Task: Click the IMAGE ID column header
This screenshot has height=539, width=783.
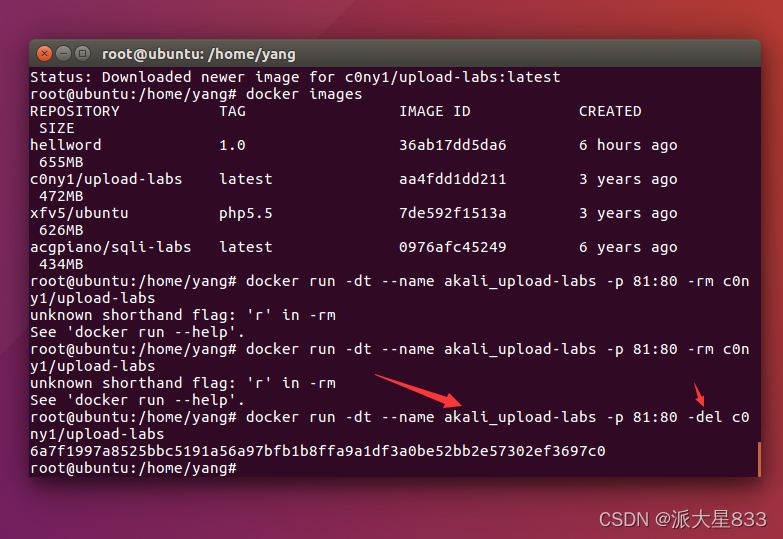Action: [434, 111]
